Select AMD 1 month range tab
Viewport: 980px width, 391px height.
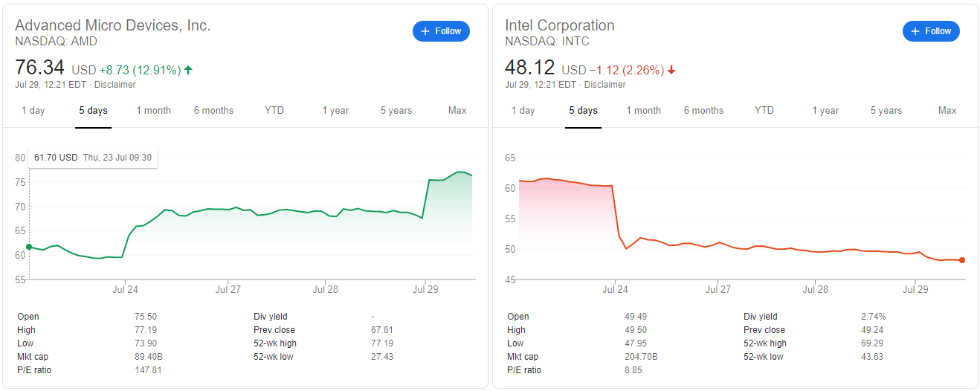click(x=153, y=111)
